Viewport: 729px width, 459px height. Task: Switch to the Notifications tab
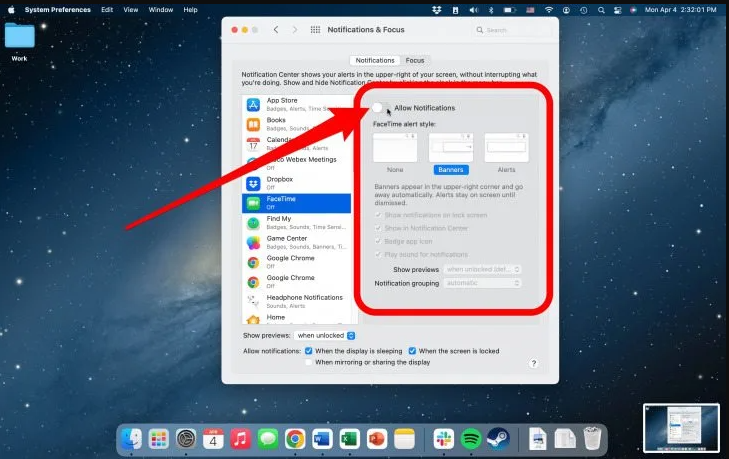tap(375, 60)
